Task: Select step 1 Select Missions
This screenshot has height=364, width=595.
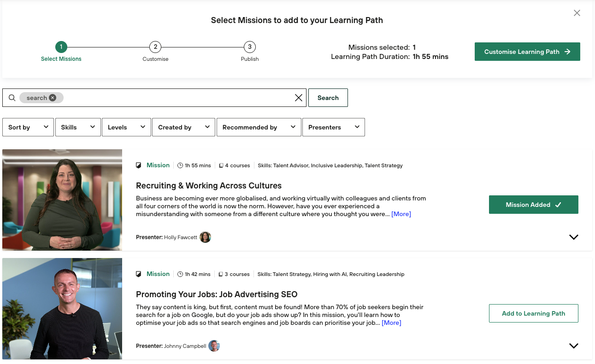Action: pyautogui.click(x=61, y=47)
